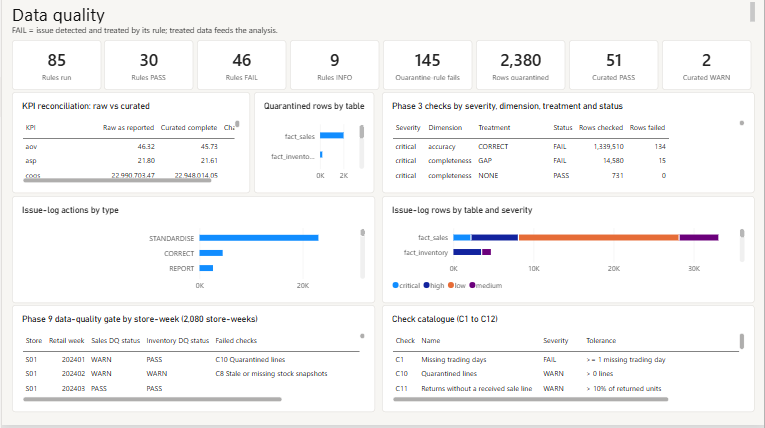The image size is (765, 428).
Task: Select the high (dark blue) segment of fact_sales bar
Action: [494, 238]
